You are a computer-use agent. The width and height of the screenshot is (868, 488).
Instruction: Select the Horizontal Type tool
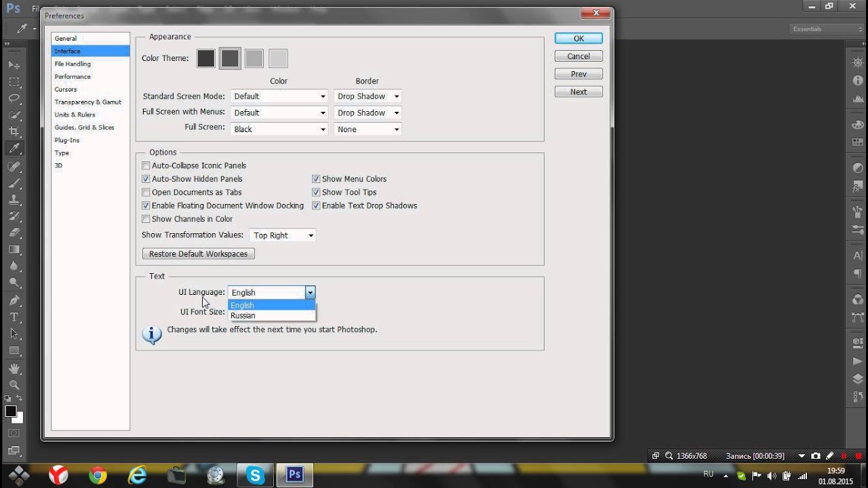pyautogui.click(x=14, y=317)
